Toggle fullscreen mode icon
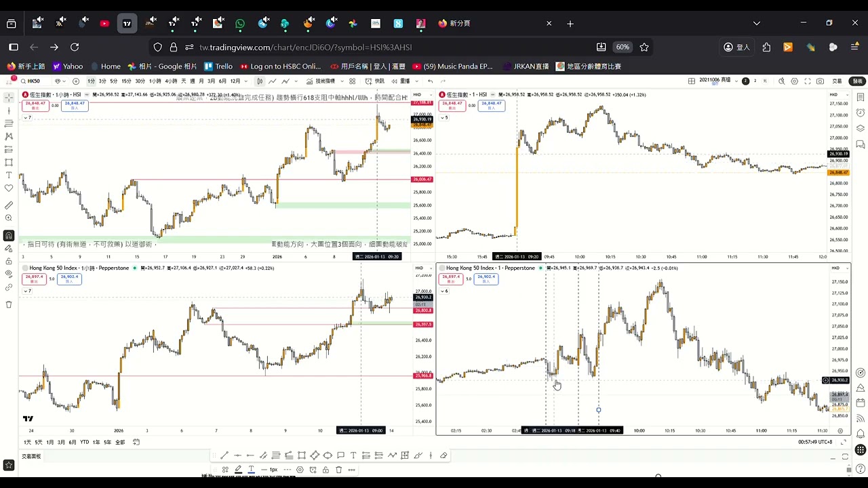Image resolution: width=868 pixels, height=488 pixels. (808, 81)
